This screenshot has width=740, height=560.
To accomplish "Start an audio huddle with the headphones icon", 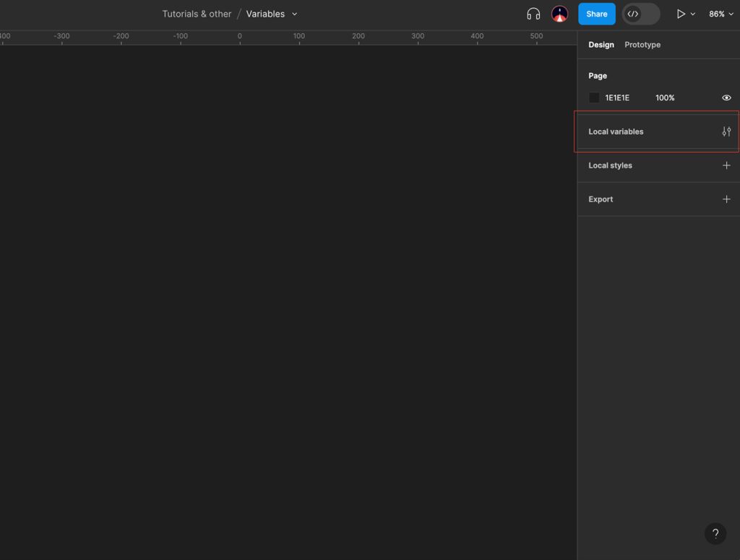I will click(533, 14).
